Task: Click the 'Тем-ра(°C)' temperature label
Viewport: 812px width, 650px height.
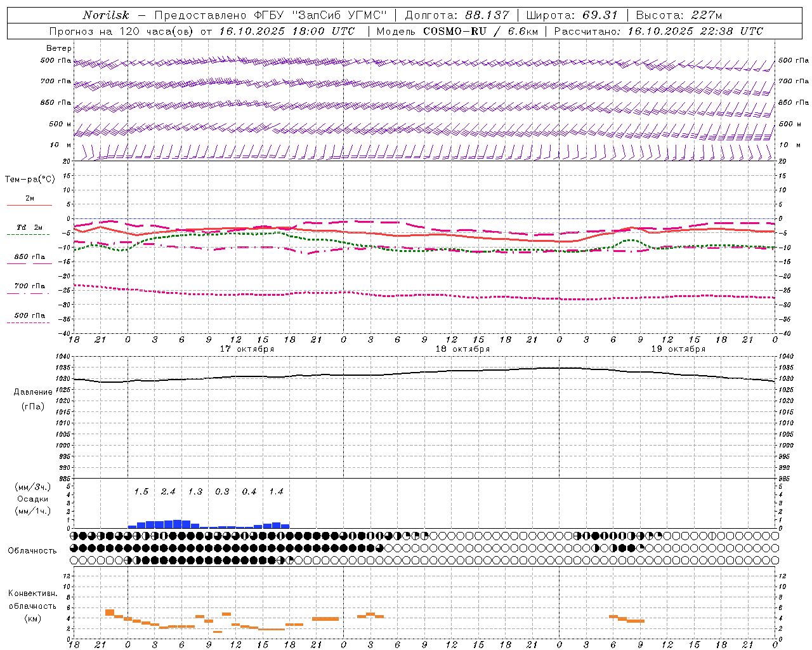Action: (x=30, y=180)
